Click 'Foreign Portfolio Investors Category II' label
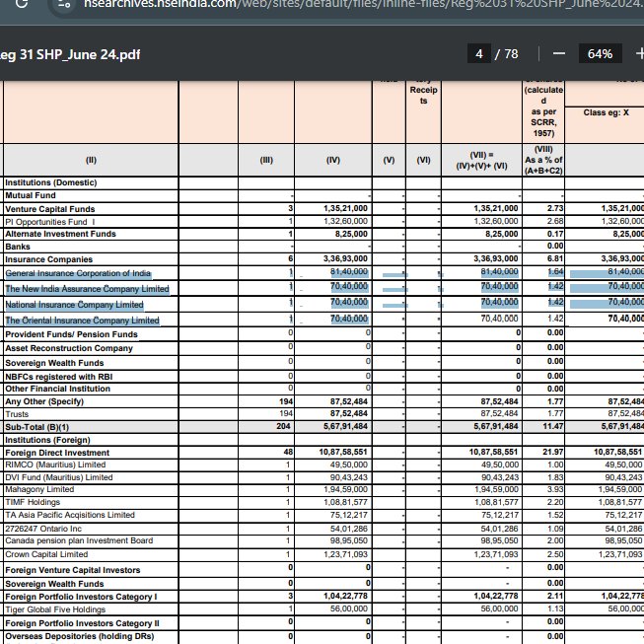 (82, 624)
